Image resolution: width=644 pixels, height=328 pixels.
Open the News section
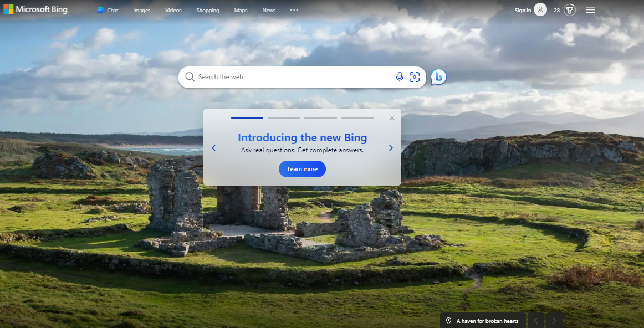click(x=268, y=10)
